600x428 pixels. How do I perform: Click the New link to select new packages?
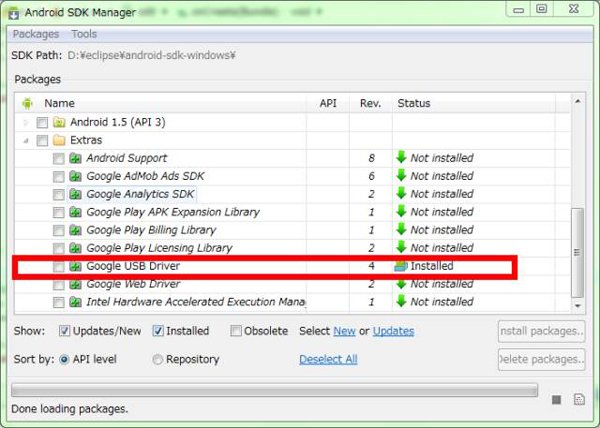[x=344, y=331]
